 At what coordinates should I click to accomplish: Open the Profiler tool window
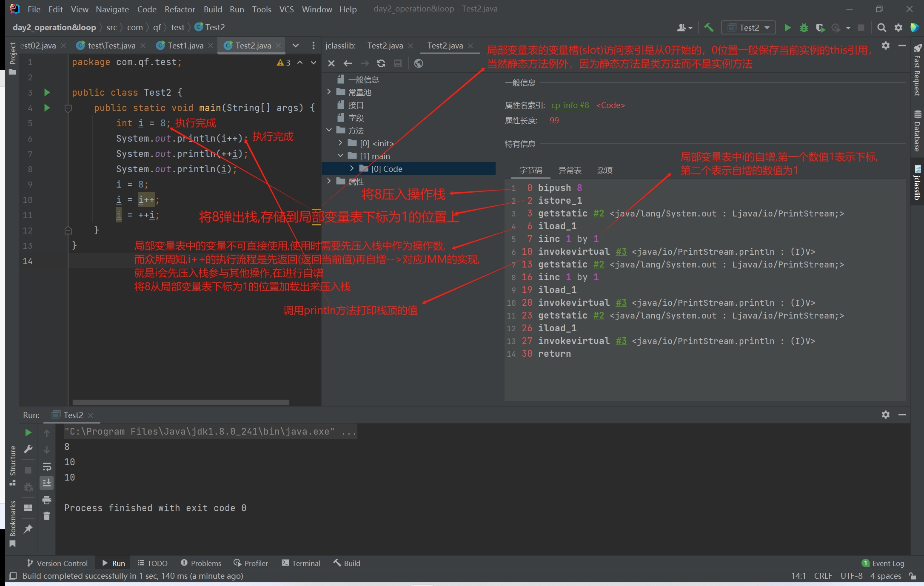(x=251, y=563)
